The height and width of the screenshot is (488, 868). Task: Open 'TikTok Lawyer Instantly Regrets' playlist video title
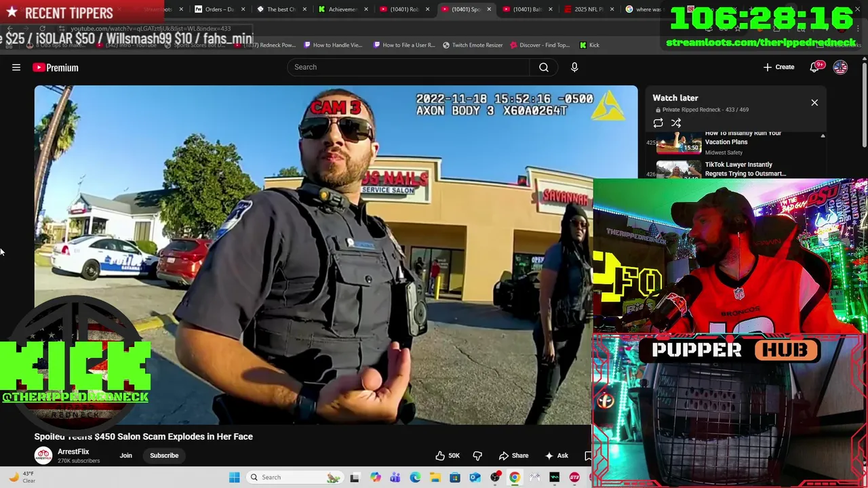tap(745, 169)
